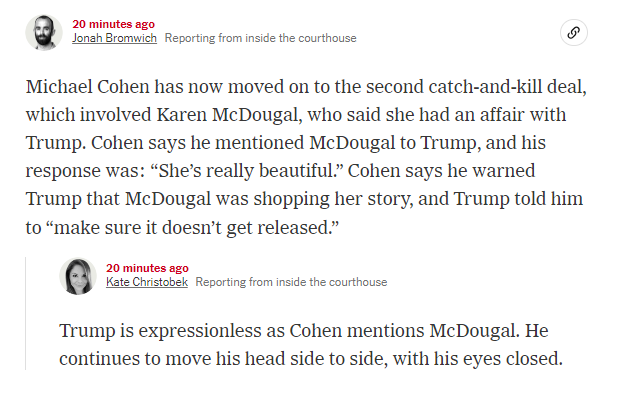Click the name 'Karen McDougal' in the text
Image resolution: width=617 pixels, height=395 pixels.
coord(229,115)
